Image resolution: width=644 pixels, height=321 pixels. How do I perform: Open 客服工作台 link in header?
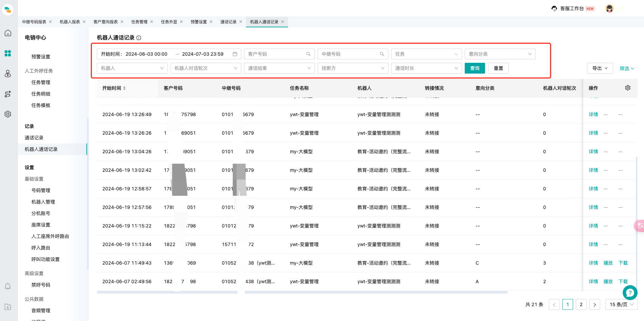tap(572, 8)
